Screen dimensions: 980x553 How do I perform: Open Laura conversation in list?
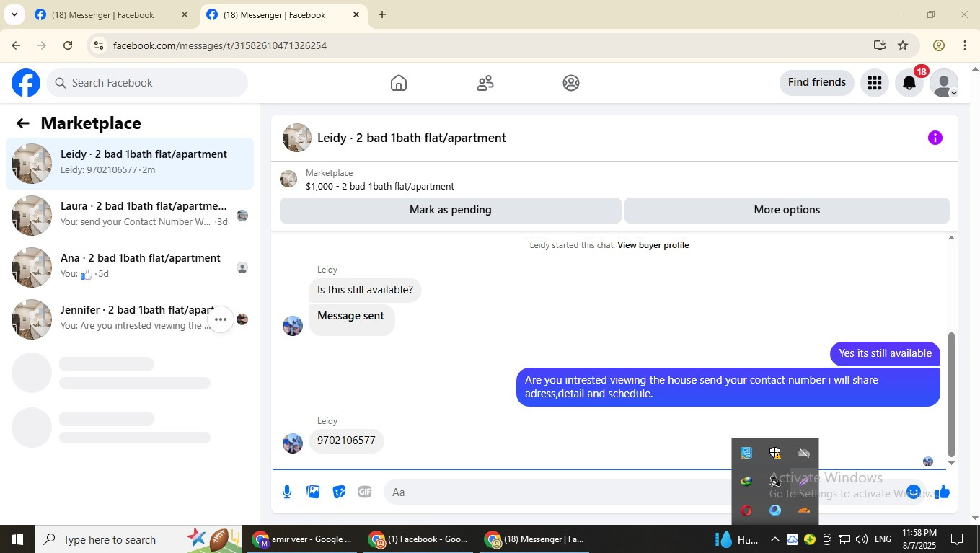click(x=130, y=216)
